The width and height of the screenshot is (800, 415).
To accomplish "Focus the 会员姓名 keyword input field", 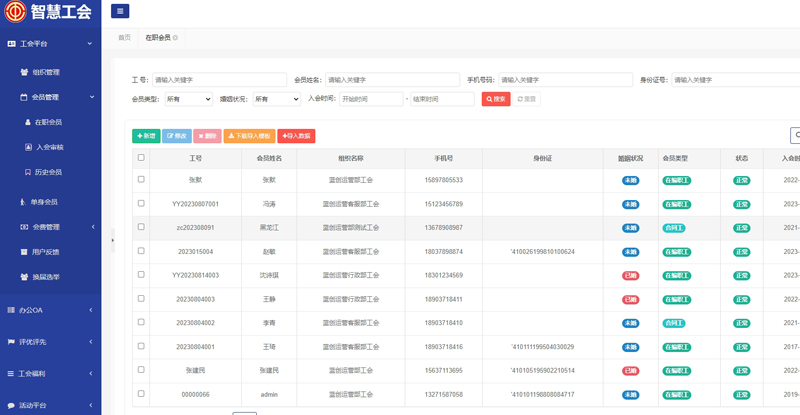I will click(x=392, y=80).
